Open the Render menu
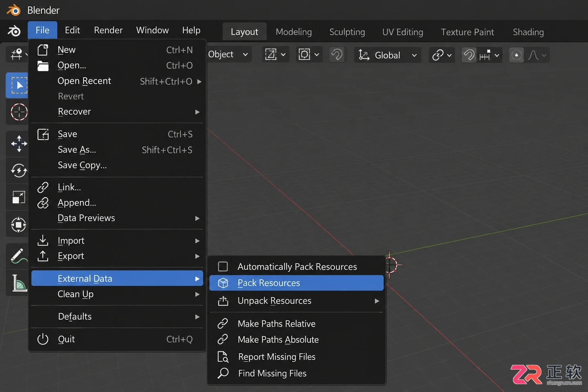The height and width of the screenshot is (392, 588). point(108,30)
